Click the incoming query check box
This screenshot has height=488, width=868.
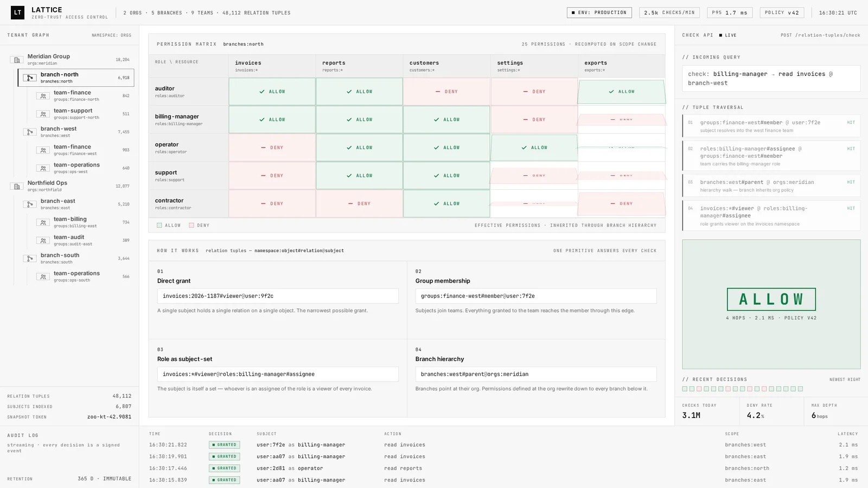771,79
